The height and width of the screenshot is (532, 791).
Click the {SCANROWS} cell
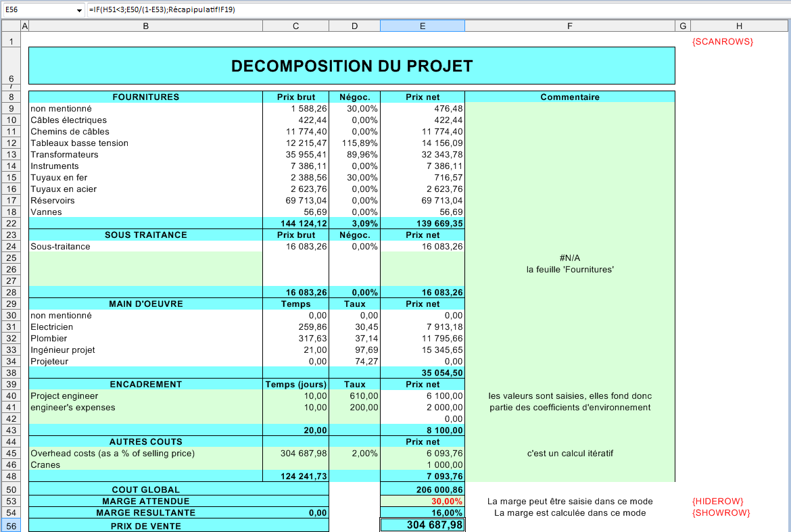coord(723,41)
